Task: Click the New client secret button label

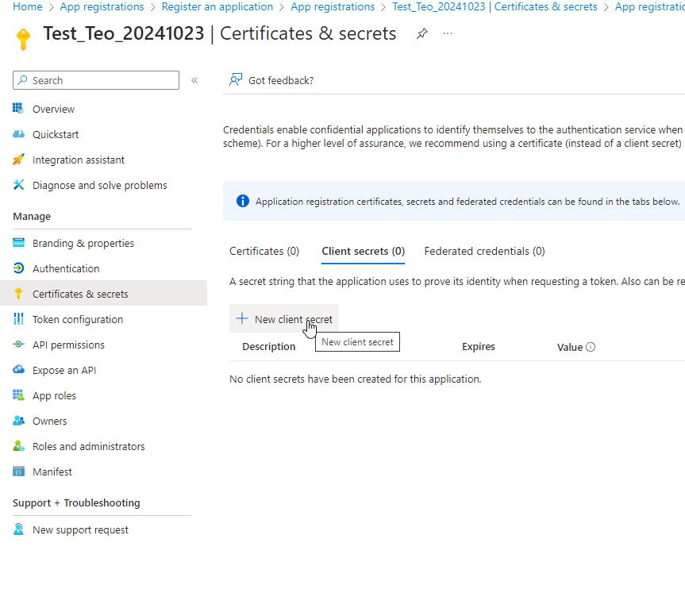Action: point(294,319)
